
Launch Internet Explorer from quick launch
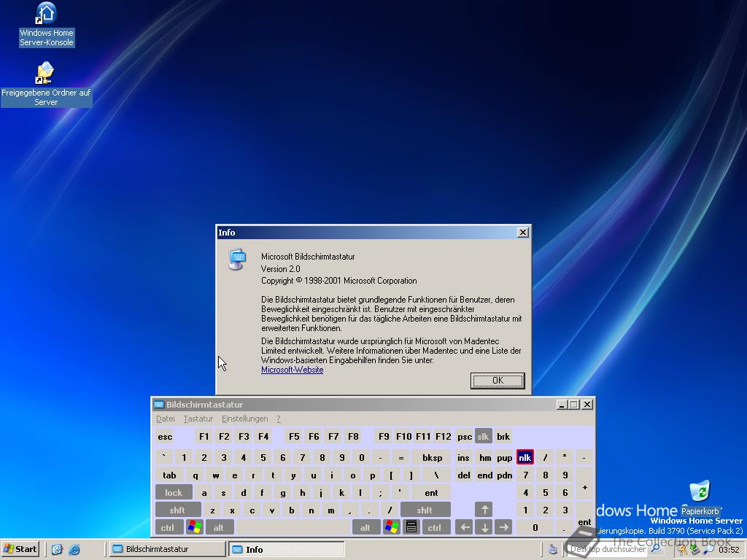pyautogui.click(x=74, y=549)
